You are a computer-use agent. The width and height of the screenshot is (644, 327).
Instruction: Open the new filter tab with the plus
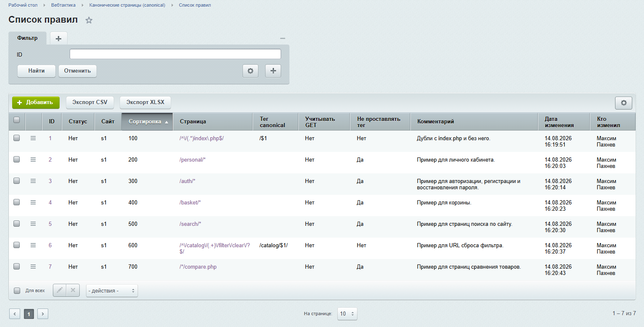[59, 38]
